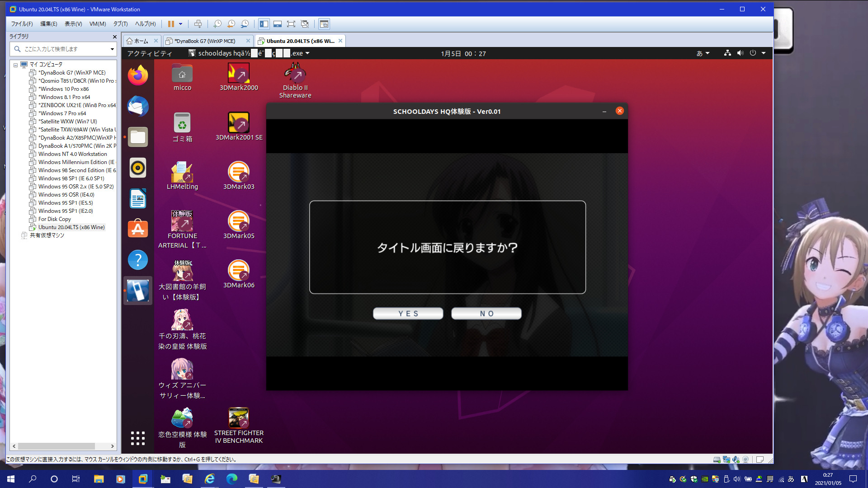
Task: Show applications grid at the dock's bottom
Action: pyautogui.click(x=138, y=438)
